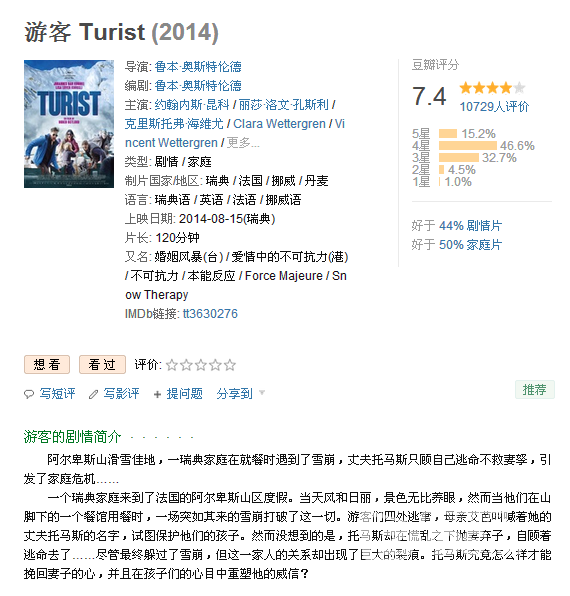Open IMDb link tt3630276
570x596 pixels.
[210, 314]
